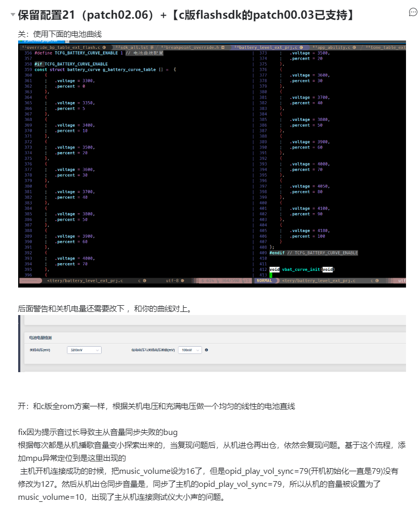Click the .voltage = 4180 line
The image size is (420, 505).
pos(310,231)
